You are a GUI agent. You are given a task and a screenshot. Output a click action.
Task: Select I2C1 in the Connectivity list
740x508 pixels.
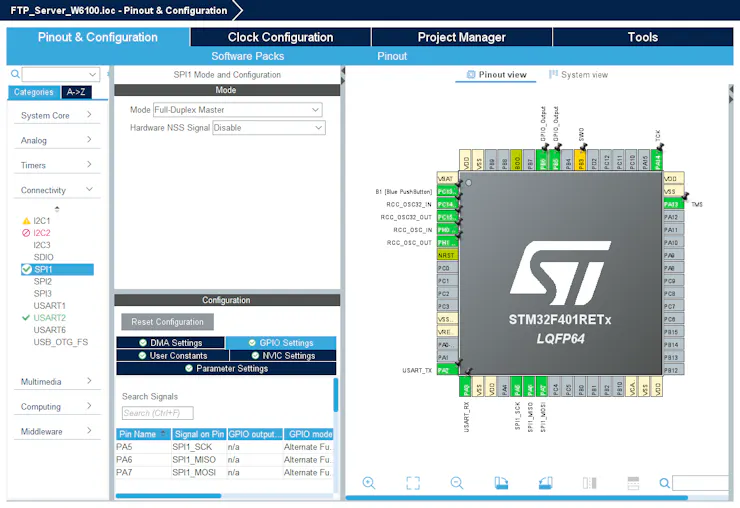[42, 220]
